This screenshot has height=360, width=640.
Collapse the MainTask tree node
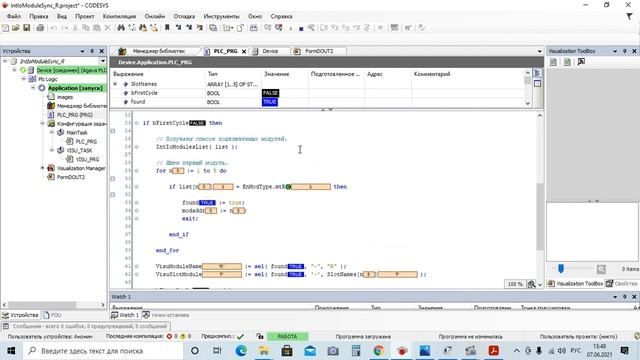click(x=52, y=132)
